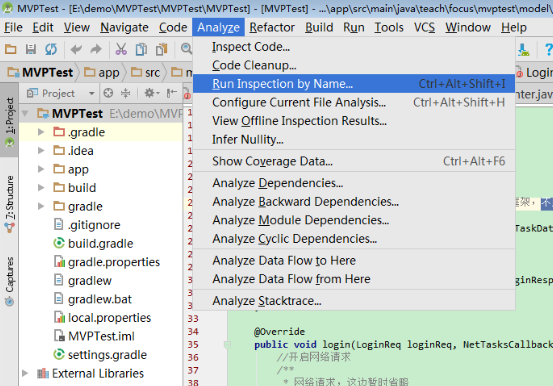Expand External Libraries node
553x386 pixels.
[x=25, y=373]
